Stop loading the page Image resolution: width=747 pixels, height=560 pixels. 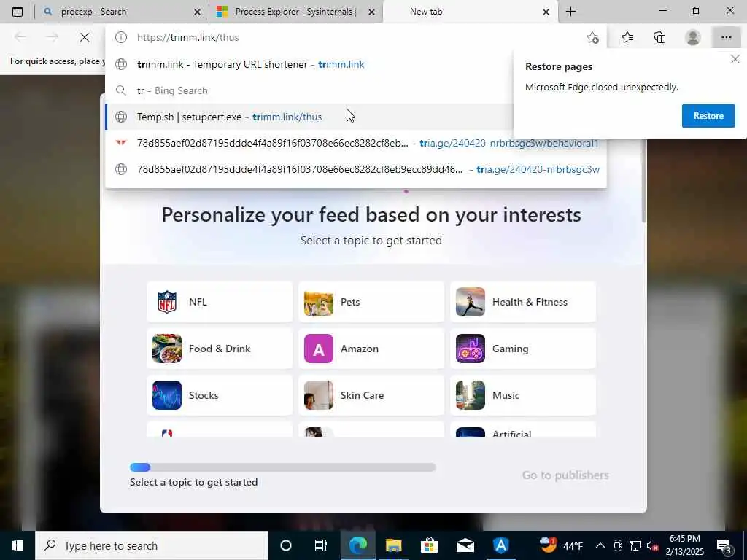point(85,37)
